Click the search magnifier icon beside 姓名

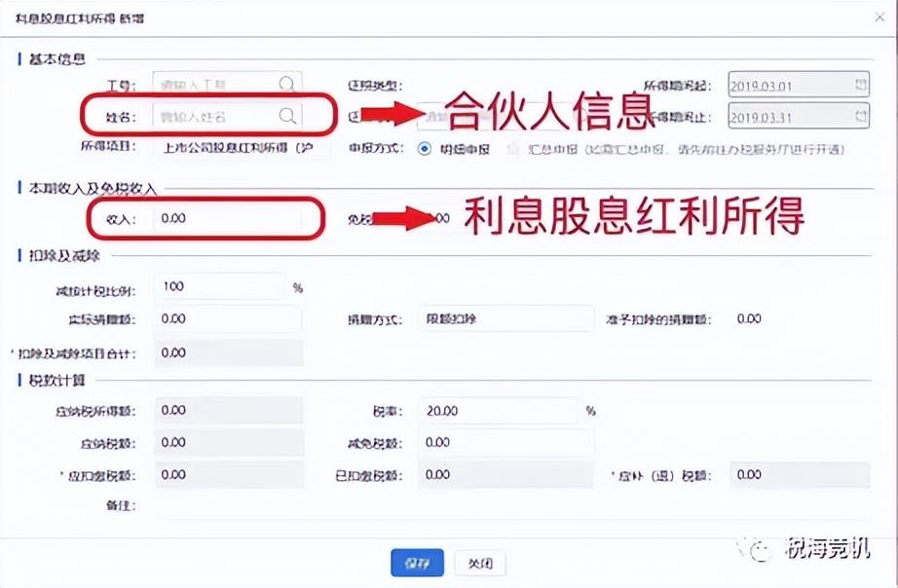[x=287, y=116]
